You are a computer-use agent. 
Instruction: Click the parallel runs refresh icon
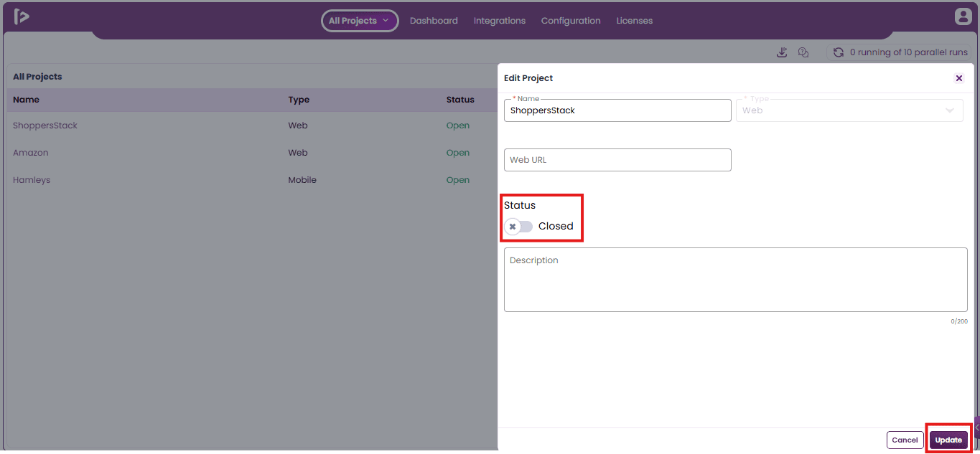[x=838, y=52]
